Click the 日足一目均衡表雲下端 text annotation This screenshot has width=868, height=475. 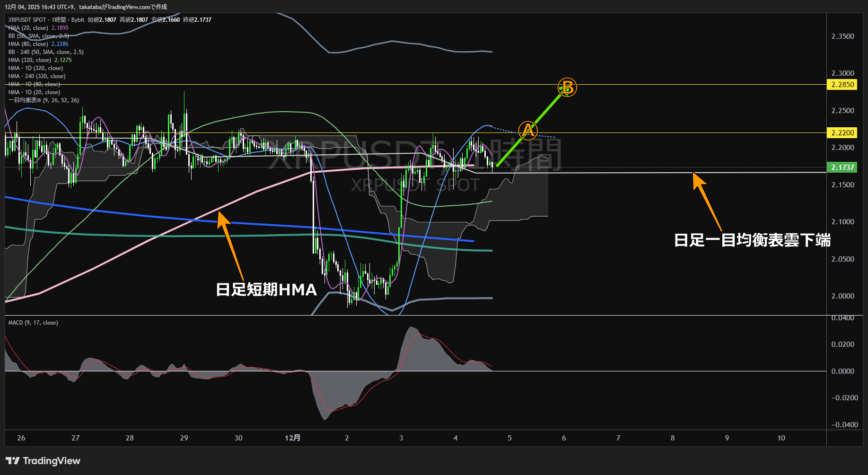click(753, 240)
